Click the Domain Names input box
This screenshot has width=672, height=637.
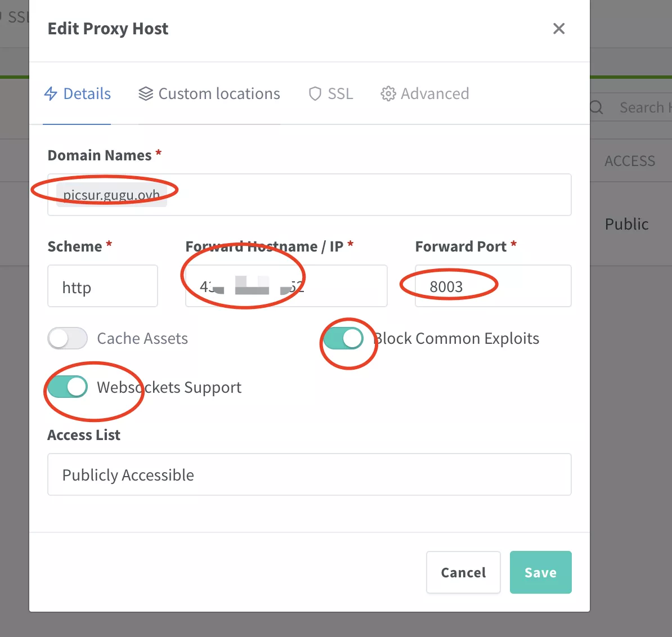tap(366, 195)
